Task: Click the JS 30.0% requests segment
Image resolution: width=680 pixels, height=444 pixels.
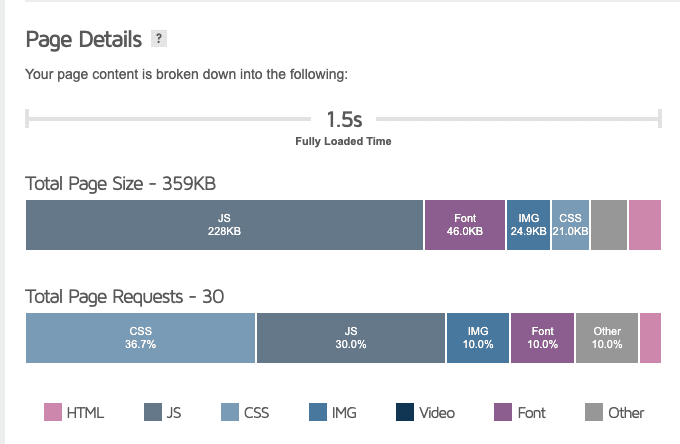Action: (x=351, y=338)
